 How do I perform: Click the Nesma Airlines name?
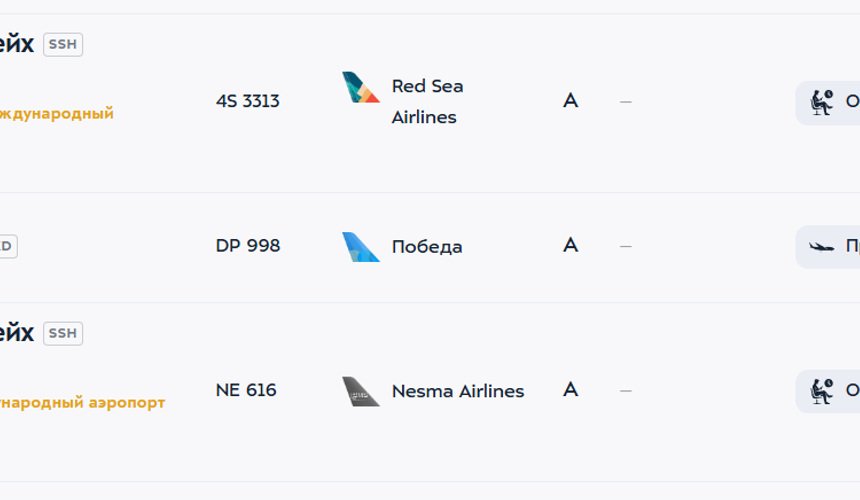point(458,391)
